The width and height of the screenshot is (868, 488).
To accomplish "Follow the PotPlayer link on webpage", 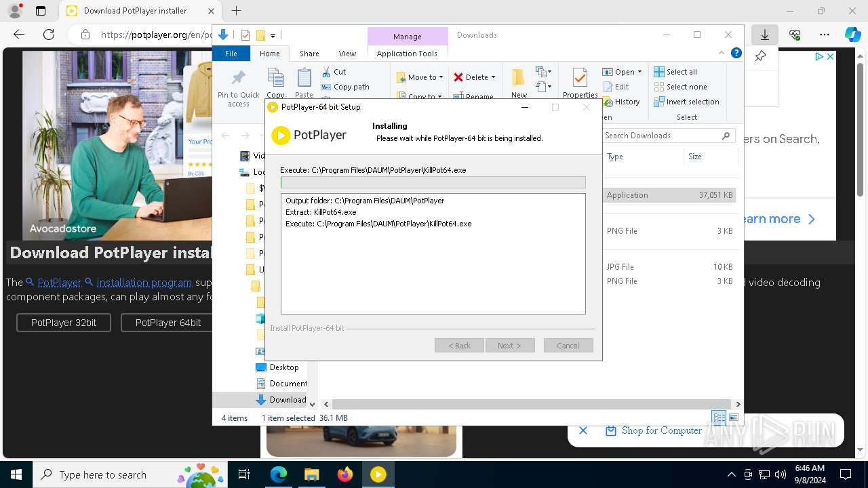I will pos(60,282).
